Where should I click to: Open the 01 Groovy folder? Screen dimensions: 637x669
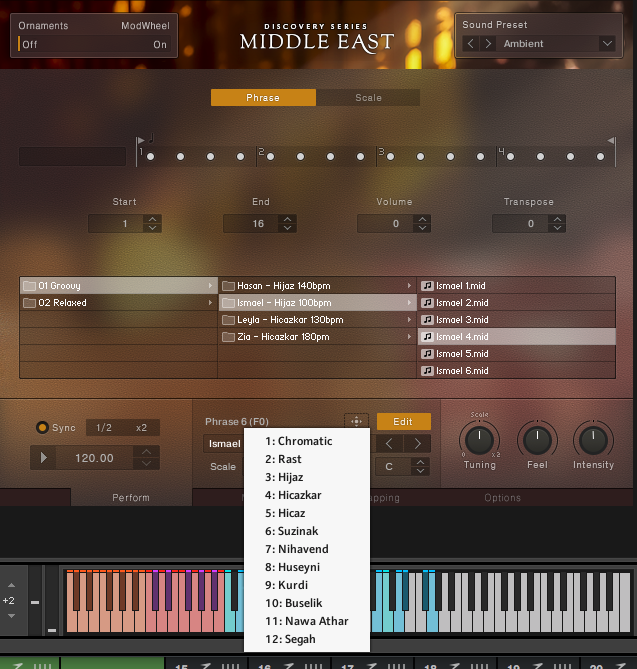tap(119, 285)
